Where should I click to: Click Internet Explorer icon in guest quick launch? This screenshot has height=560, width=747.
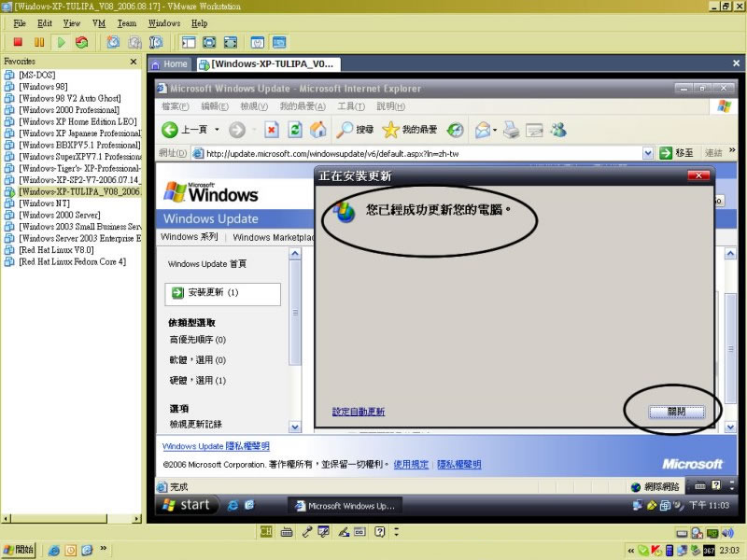[x=233, y=505]
